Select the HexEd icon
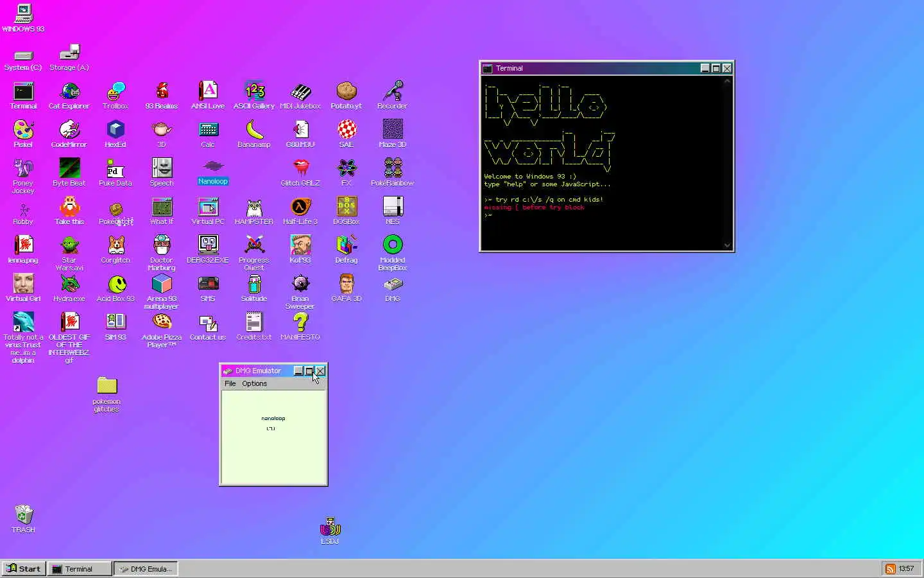924x578 pixels. (x=116, y=134)
